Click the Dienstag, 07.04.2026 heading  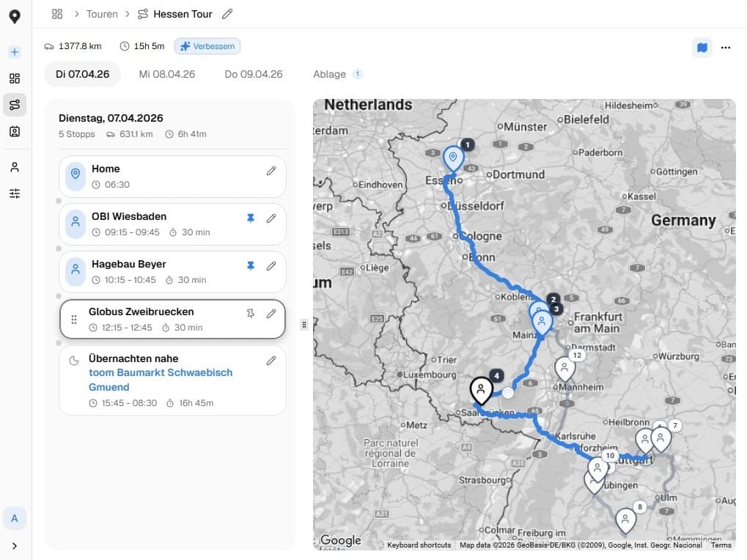coord(111,118)
